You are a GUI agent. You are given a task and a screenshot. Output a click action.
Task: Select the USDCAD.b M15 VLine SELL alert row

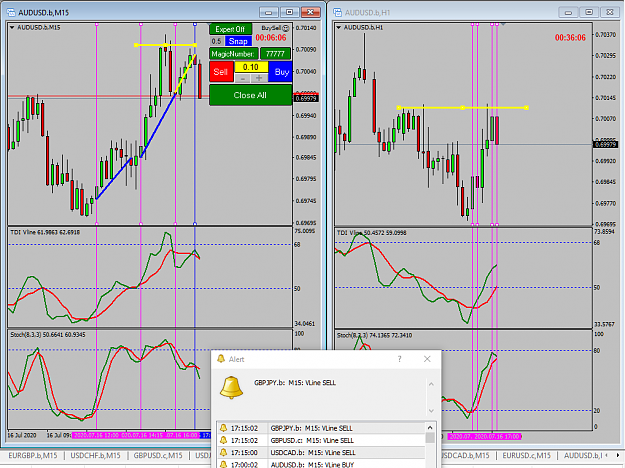(x=321, y=452)
